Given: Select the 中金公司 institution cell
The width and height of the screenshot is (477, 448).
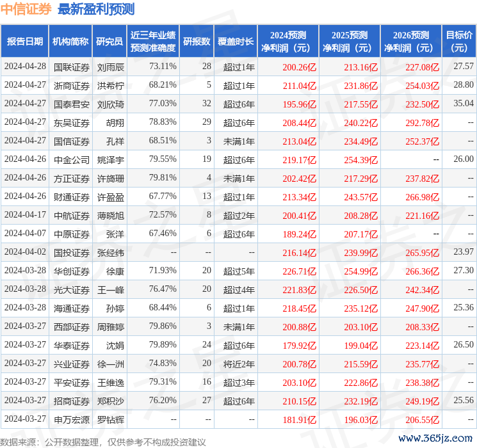Looking at the screenshot, I should click(72, 160).
